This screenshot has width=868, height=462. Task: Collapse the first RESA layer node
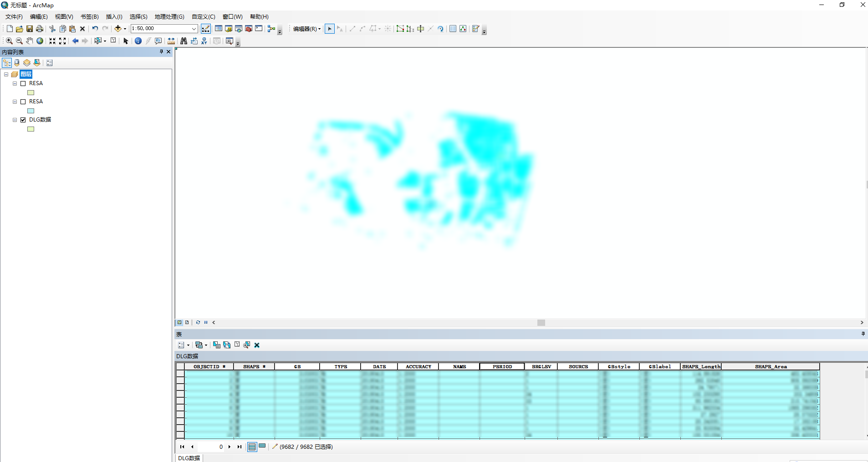tap(15, 84)
